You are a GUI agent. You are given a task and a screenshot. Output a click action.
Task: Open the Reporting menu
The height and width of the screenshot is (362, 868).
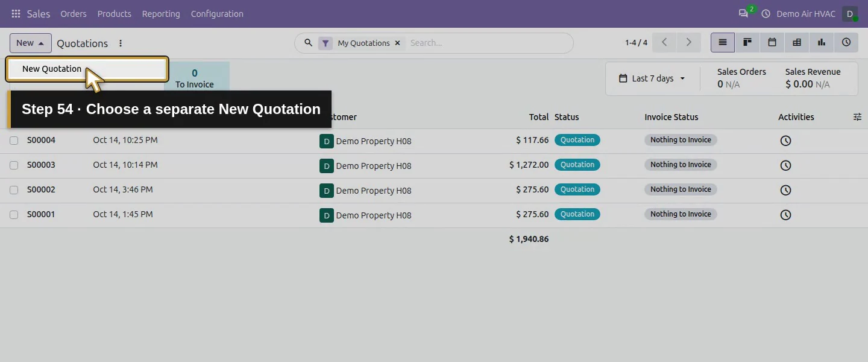tap(161, 14)
